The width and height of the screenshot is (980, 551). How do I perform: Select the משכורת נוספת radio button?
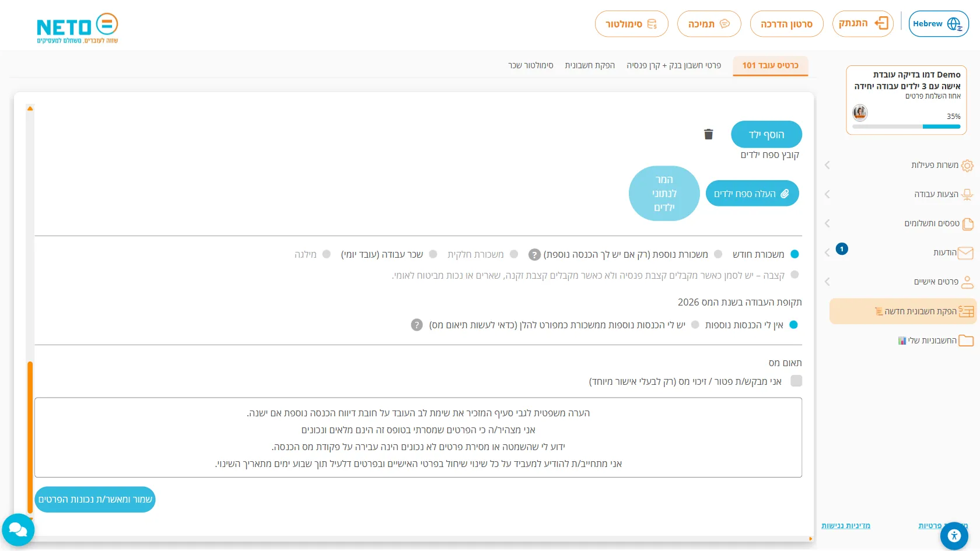718,254
